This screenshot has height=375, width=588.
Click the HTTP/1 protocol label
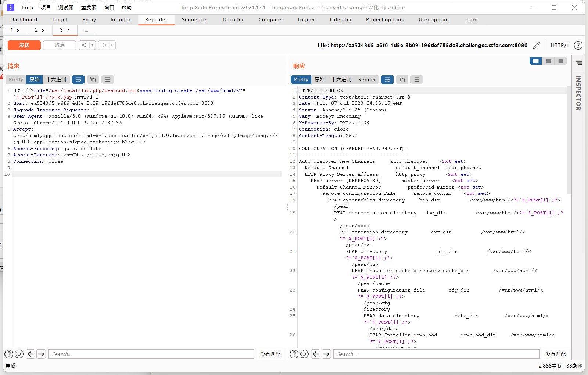560,45
